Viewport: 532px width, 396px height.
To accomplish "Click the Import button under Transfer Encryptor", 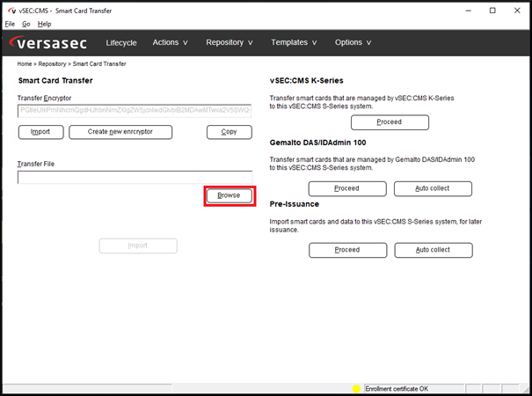I will tap(40, 132).
